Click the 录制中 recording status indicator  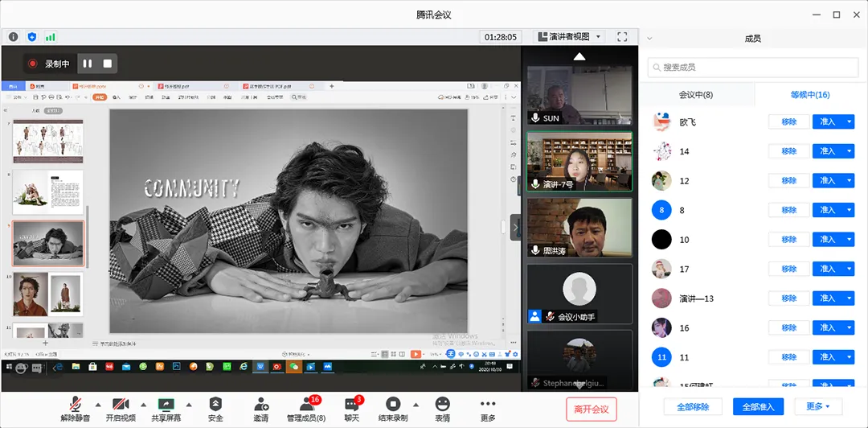(x=49, y=64)
